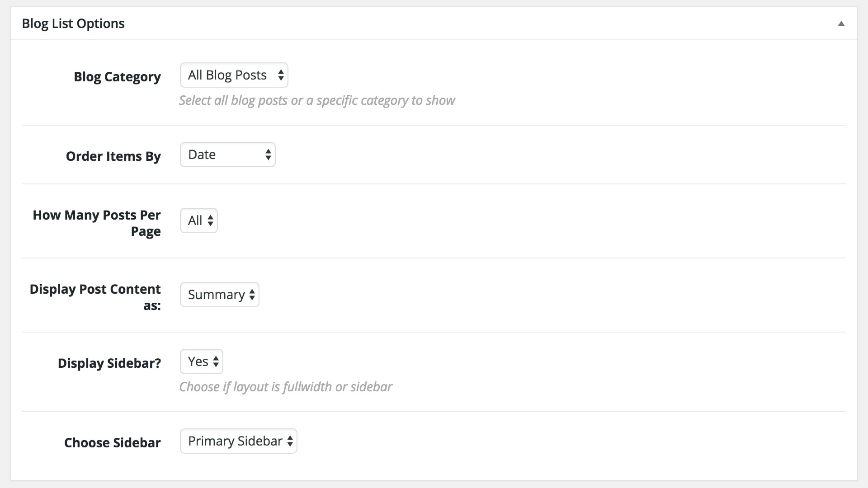The image size is (868, 488).
Task: Open the Choose Sidebar dropdown
Action: pyautogui.click(x=239, y=441)
